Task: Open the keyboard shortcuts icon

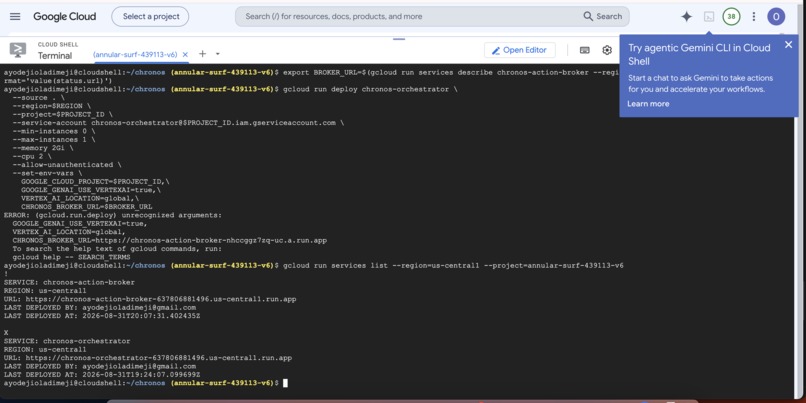Action: point(584,50)
